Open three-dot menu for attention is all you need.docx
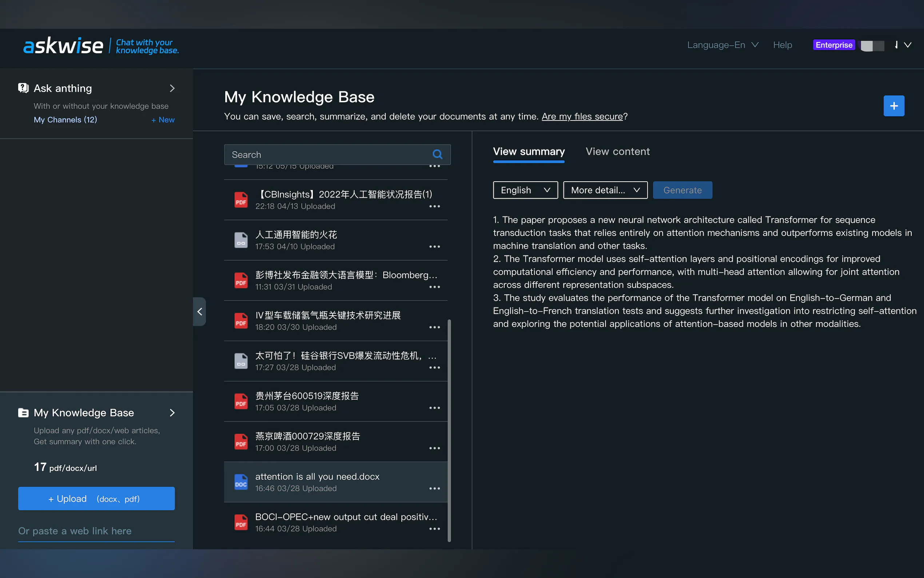The width and height of the screenshot is (924, 578). click(434, 488)
